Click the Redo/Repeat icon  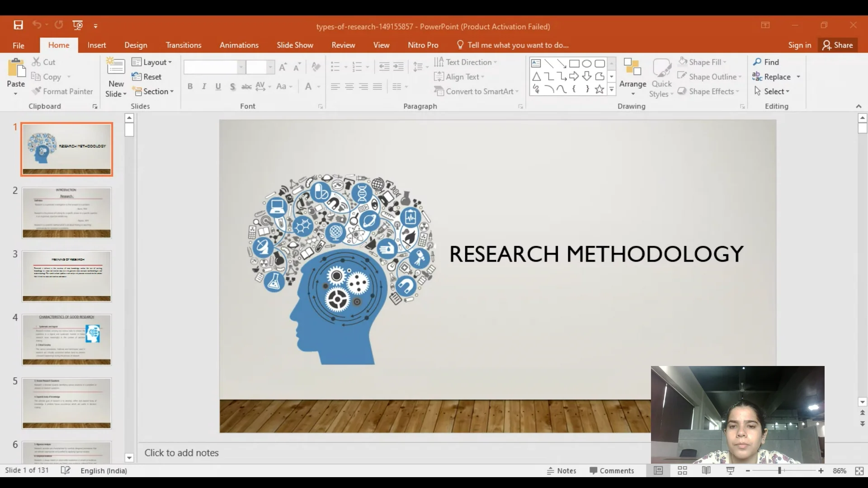59,25
